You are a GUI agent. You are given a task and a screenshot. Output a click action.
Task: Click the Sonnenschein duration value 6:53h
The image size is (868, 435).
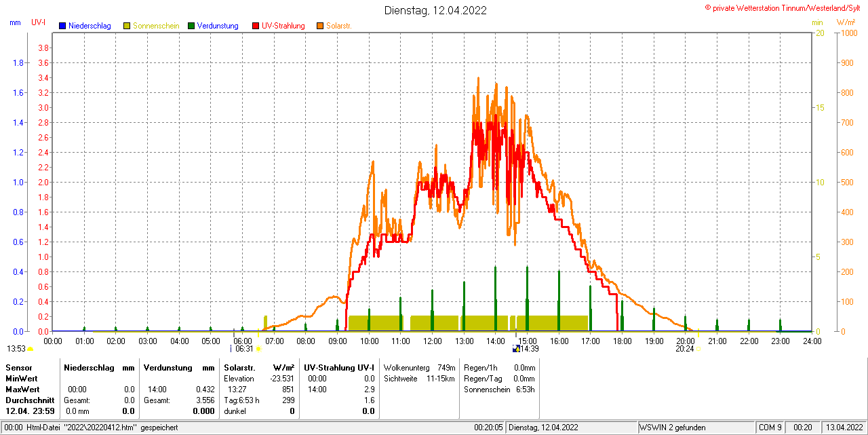[x=525, y=390]
